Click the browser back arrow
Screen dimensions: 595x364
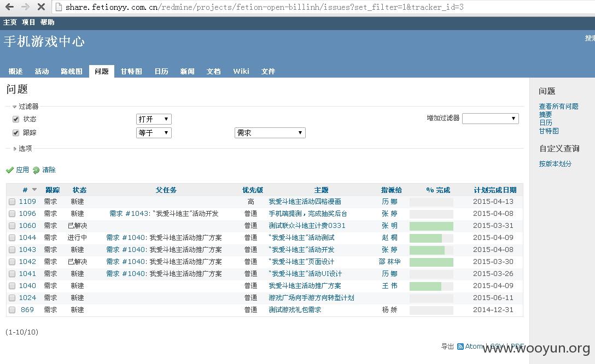[9, 7]
